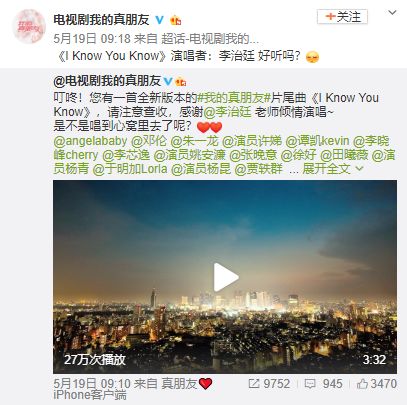Open the 超话-电视剧我的 source link
The height and width of the screenshot is (405, 407).
tap(210, 39)
